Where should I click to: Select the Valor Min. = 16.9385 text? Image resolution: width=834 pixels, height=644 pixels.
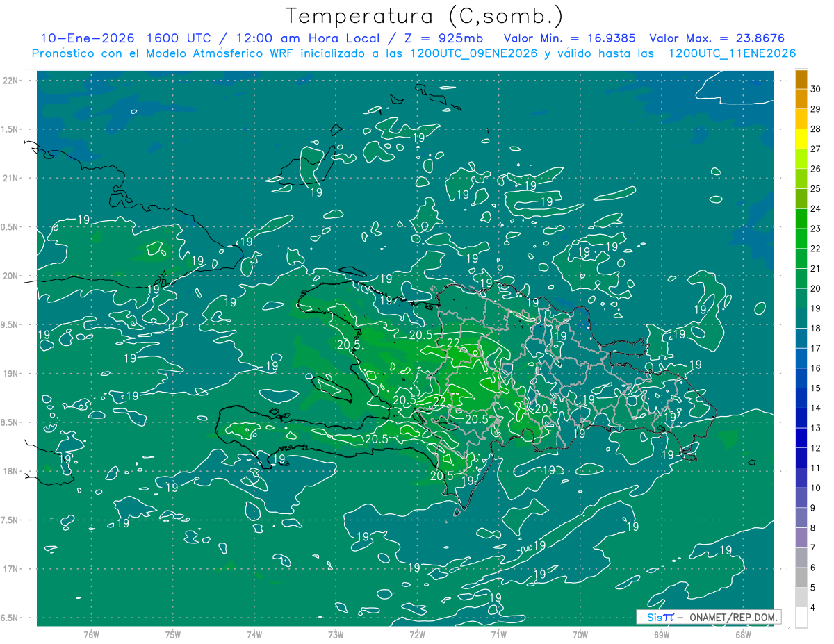pyautogui.click(x=569, y=38)
